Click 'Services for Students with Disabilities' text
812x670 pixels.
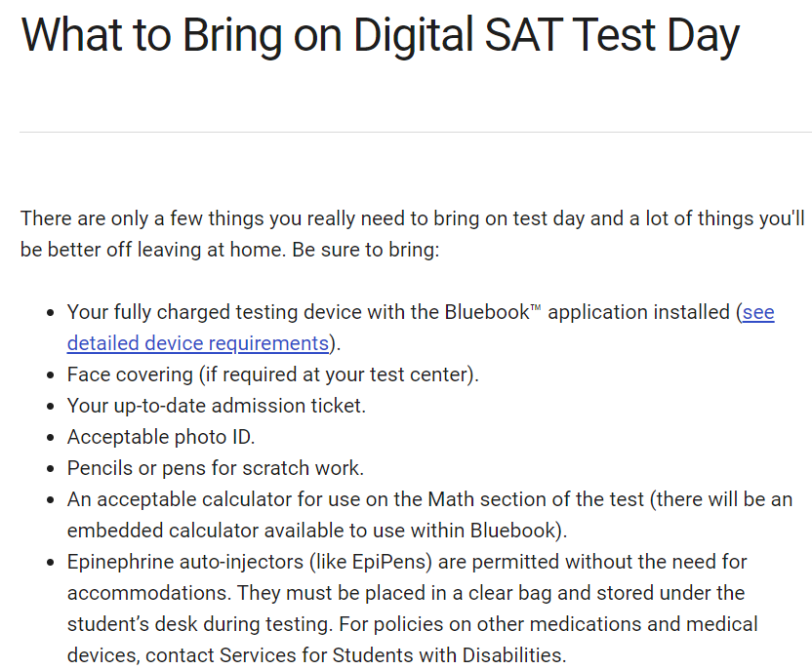click(x=390, y=655)
